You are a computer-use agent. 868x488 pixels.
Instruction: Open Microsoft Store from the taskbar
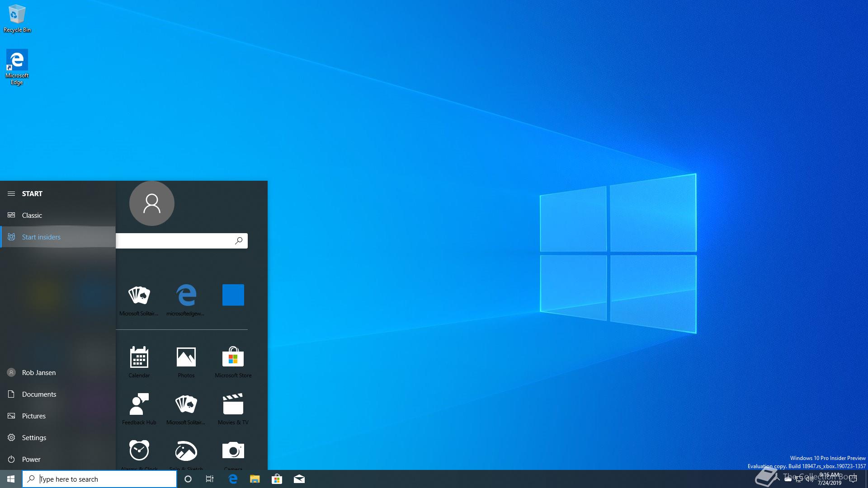tap(277, 479)
